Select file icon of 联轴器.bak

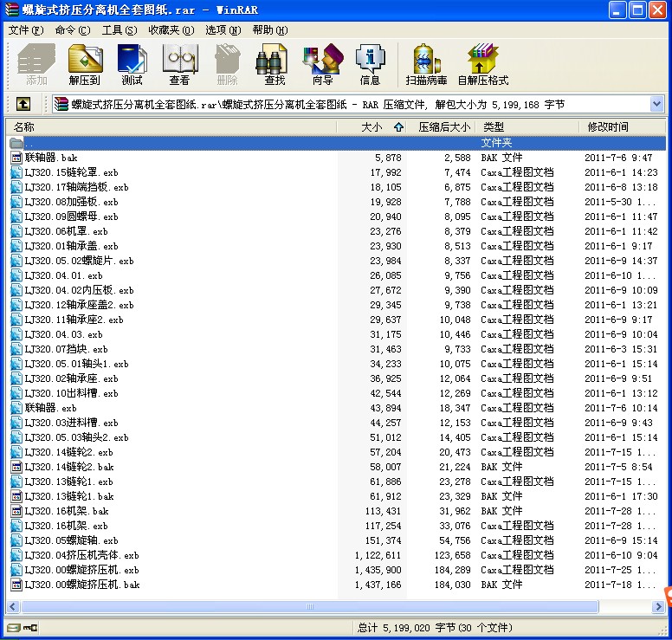[16, 158]
